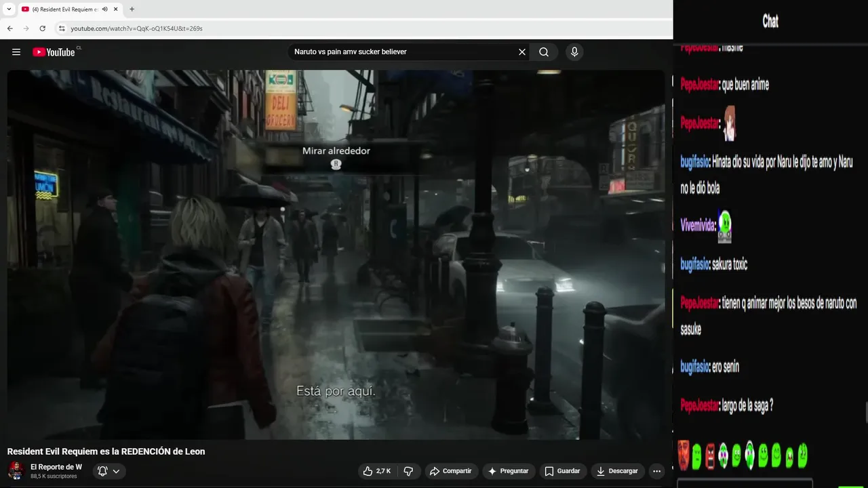The width and height of the screenshot is (868, 488).
Task: Click the video player frame
Action: (x=336, y=255)
